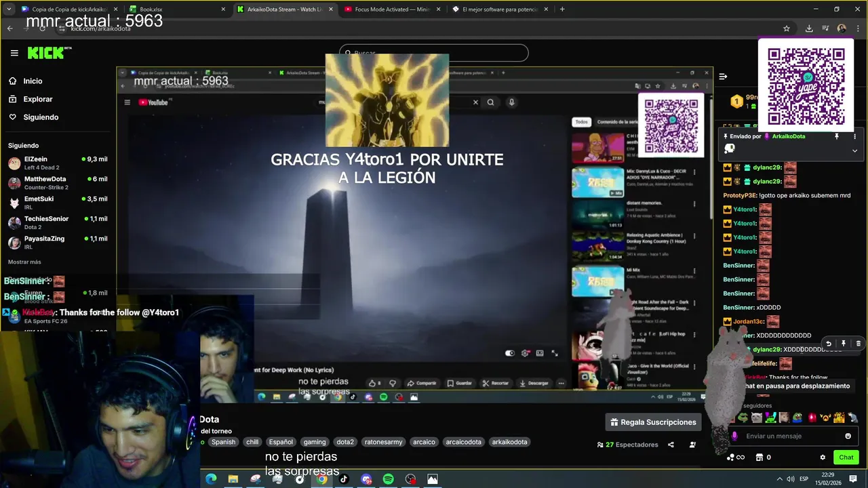Open TechiesSenior channel in the following list
The image size is (868, 488).
pos(58,223)
